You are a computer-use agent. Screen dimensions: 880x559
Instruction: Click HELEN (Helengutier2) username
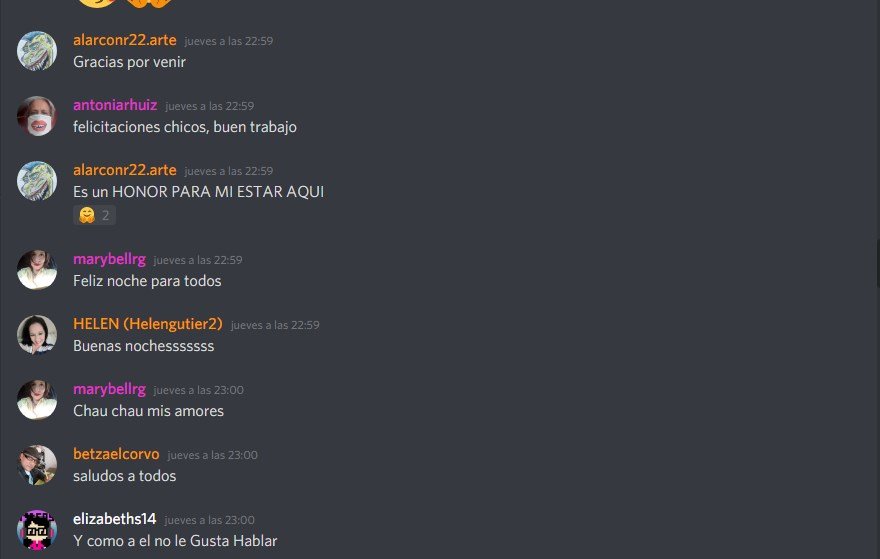pos(148,324)
